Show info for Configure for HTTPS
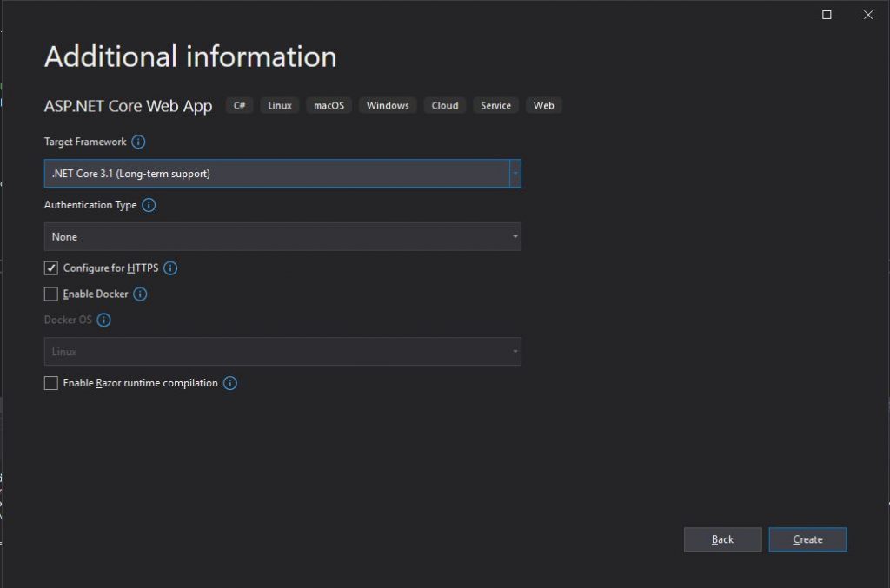The width and height of the screenshot is (890, 588). (x=170, y=268)
